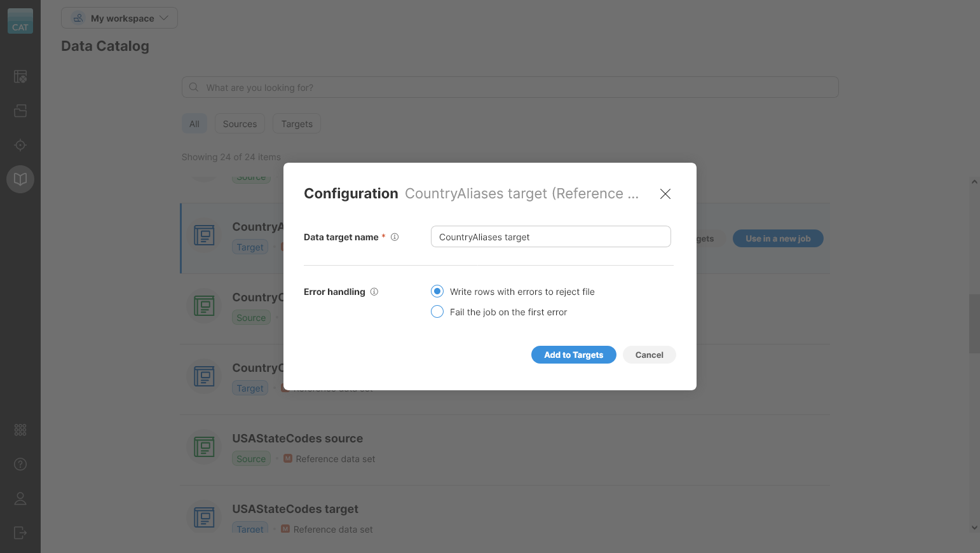Open the Data Catalog book icon

click(20, 179)
